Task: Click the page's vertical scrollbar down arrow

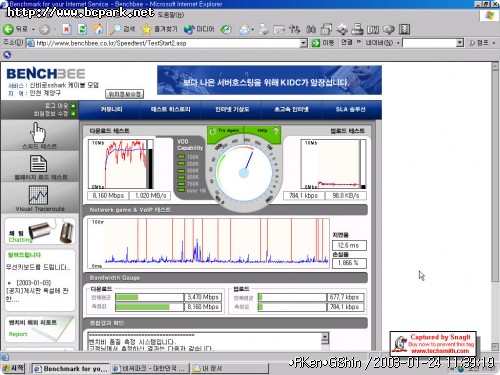Action: 495,347
